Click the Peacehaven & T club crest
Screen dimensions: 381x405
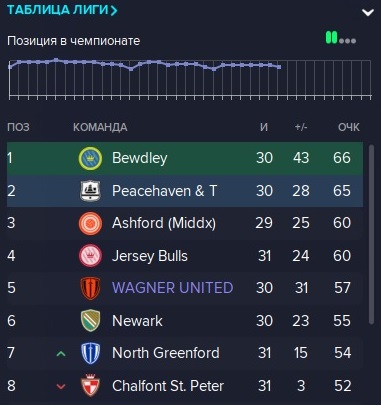90,191
